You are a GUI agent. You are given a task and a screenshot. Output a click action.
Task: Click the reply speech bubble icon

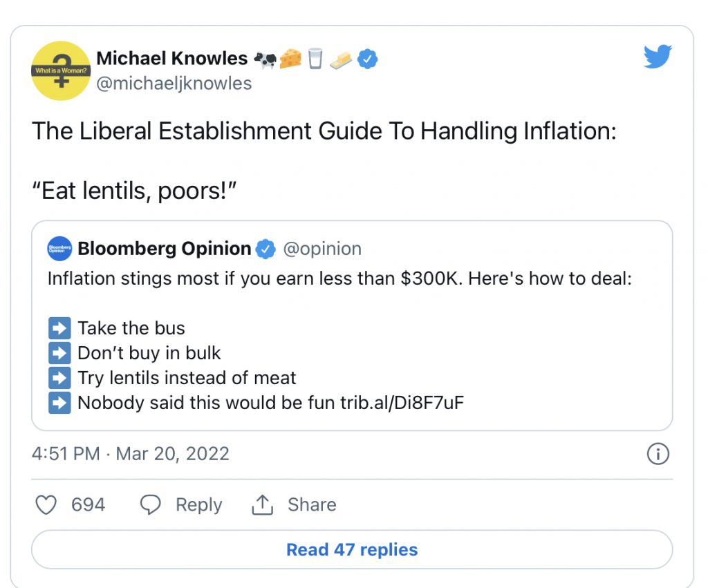coord(150,505)
